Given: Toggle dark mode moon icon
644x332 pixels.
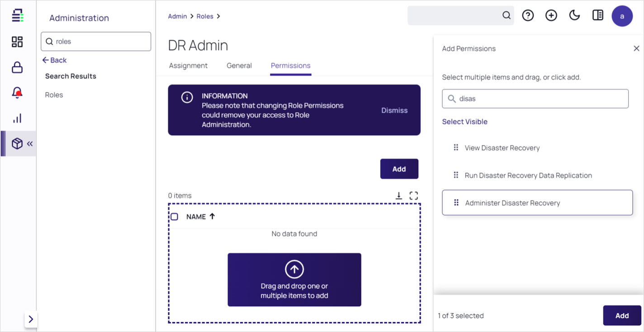Looking at the screenshot, I should (x=574, y=16).
